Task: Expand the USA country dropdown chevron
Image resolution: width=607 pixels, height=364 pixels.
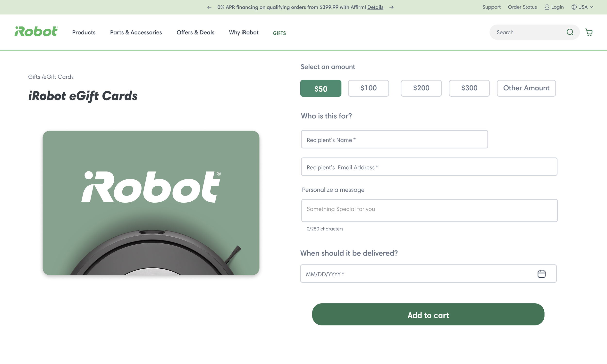Action: point(591,7)
